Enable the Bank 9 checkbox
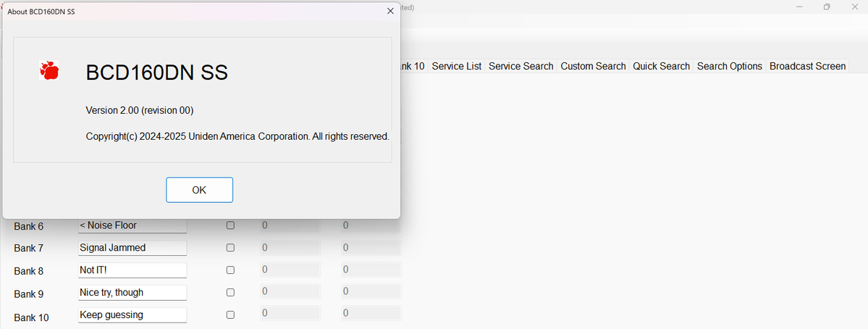 tap(230, 293)
